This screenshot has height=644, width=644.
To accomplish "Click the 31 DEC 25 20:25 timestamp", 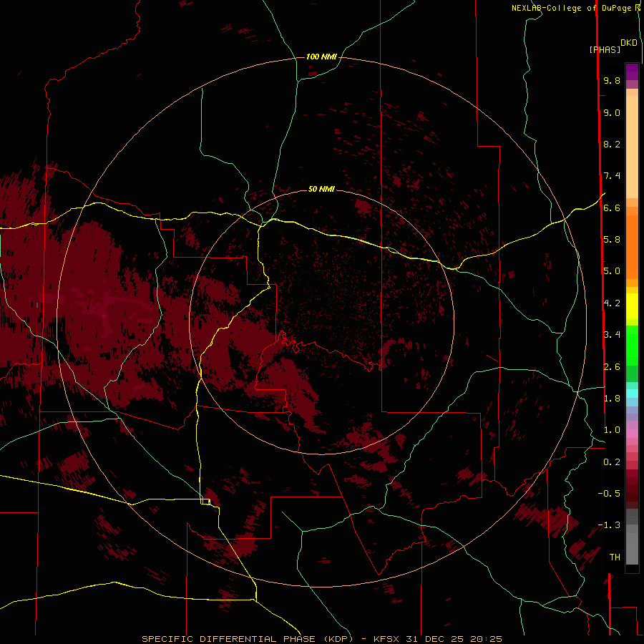I will (454, 639).
